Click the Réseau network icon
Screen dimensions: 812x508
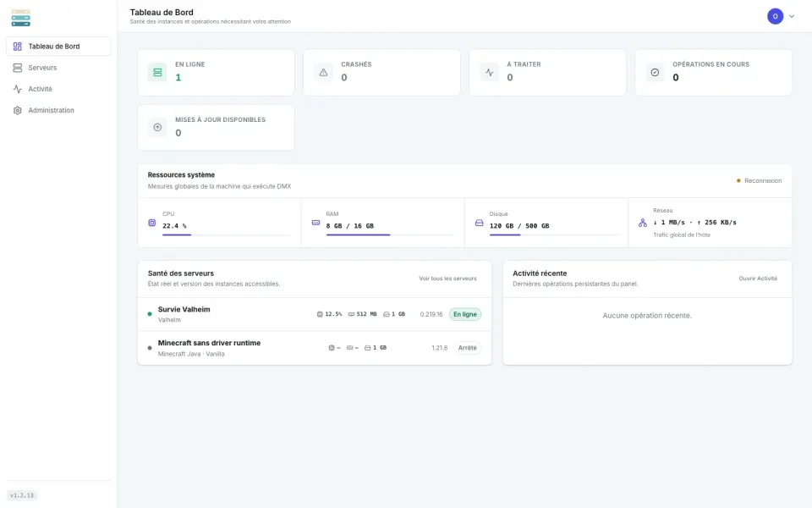[643, 223]
